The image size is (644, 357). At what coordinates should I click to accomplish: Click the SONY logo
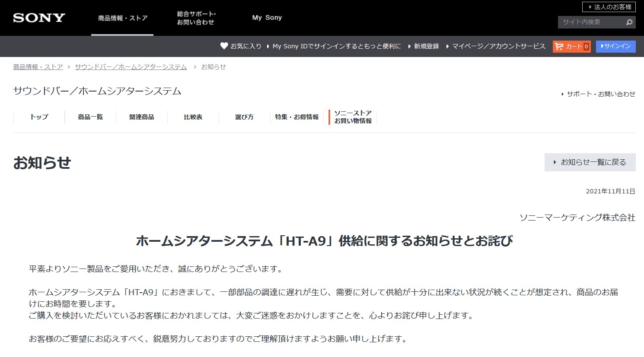pyautogui.click(x=39, y=18)
